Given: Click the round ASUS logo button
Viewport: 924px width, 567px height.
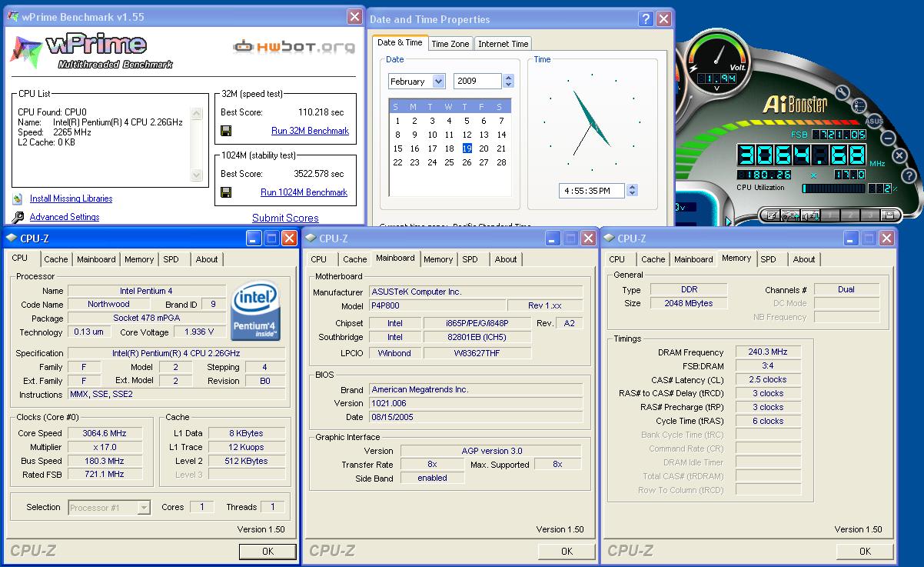Looking at the screenshot, I should 874,122.
